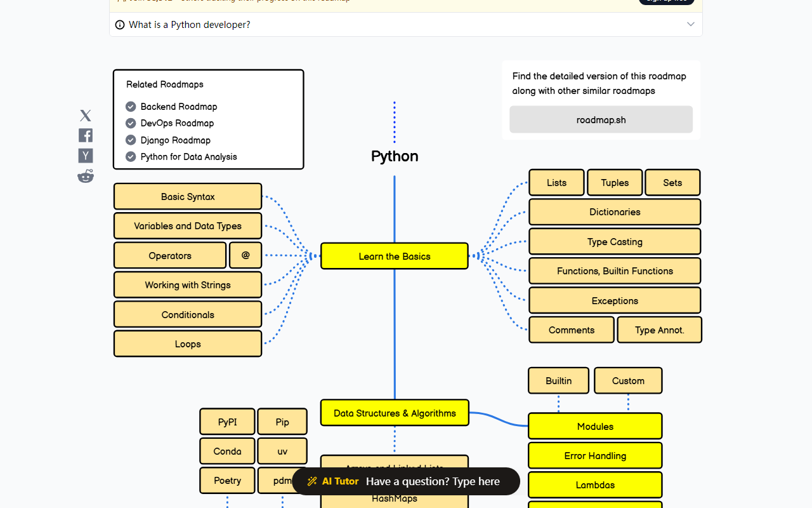Open DevOps Roadmap link
Screen dimensions: 812x508
point(177,123)
